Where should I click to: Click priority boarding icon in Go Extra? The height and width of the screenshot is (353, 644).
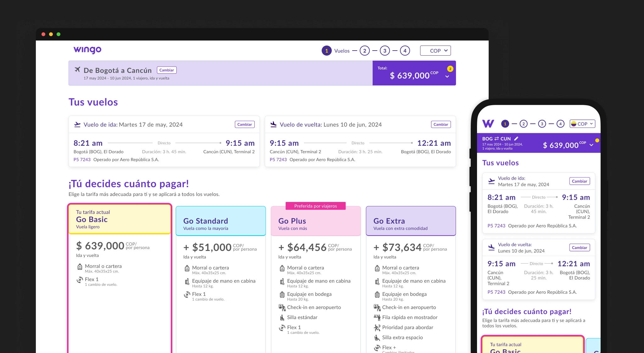[377, 328]
